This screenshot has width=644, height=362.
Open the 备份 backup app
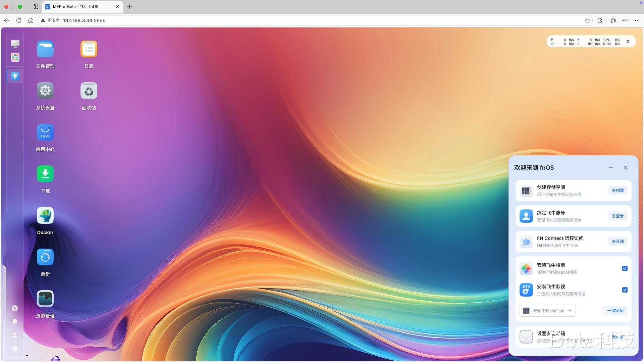tap(45, 257)
